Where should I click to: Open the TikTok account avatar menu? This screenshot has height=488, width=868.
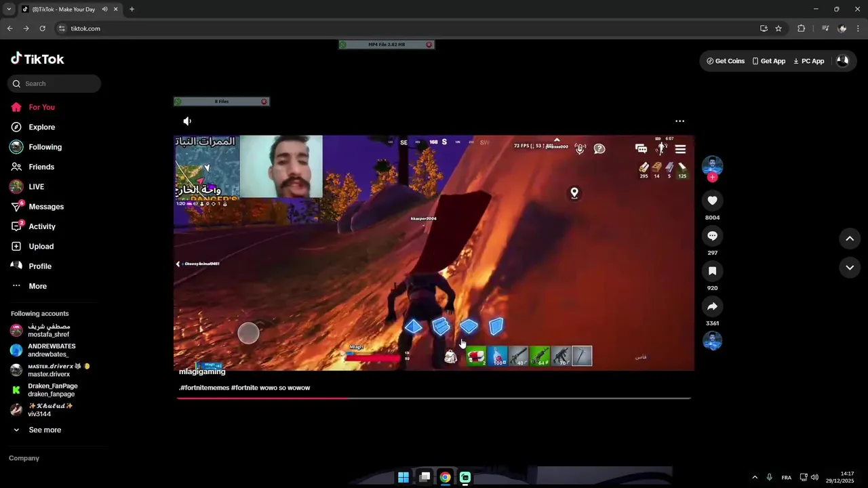coord(842,61)
